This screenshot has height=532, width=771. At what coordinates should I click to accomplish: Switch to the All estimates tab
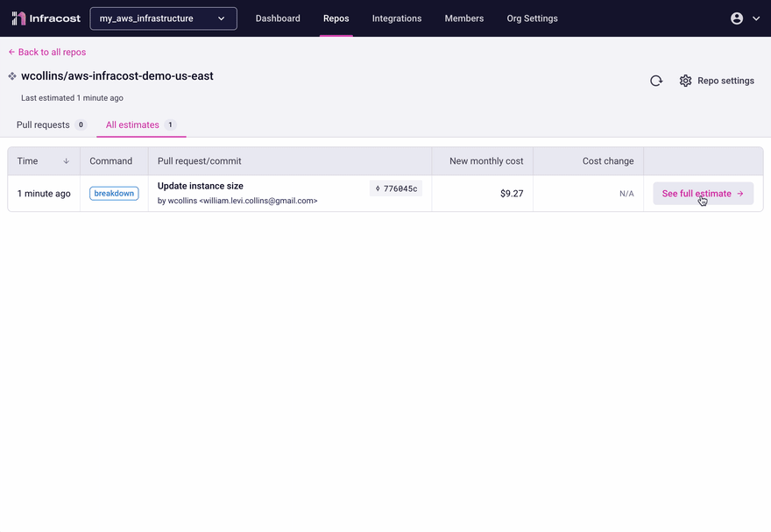[x=141, y=124]
